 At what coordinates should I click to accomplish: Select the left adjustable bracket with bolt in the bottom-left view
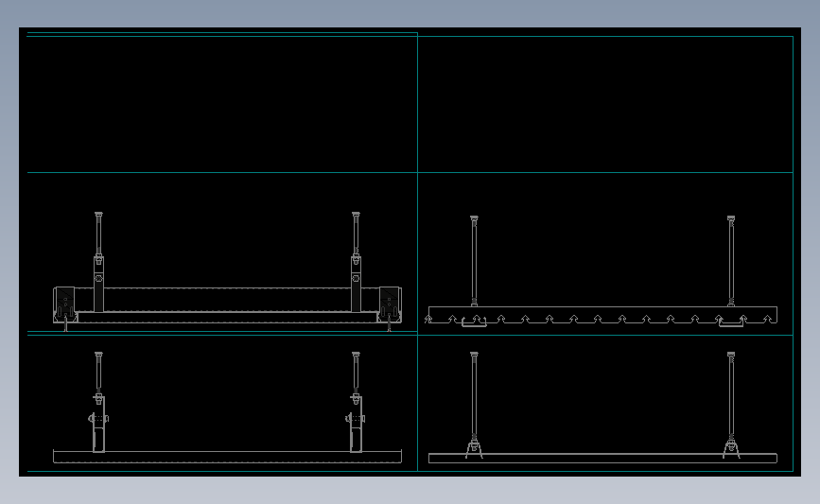pyautogui.click(x=98, y=424)
